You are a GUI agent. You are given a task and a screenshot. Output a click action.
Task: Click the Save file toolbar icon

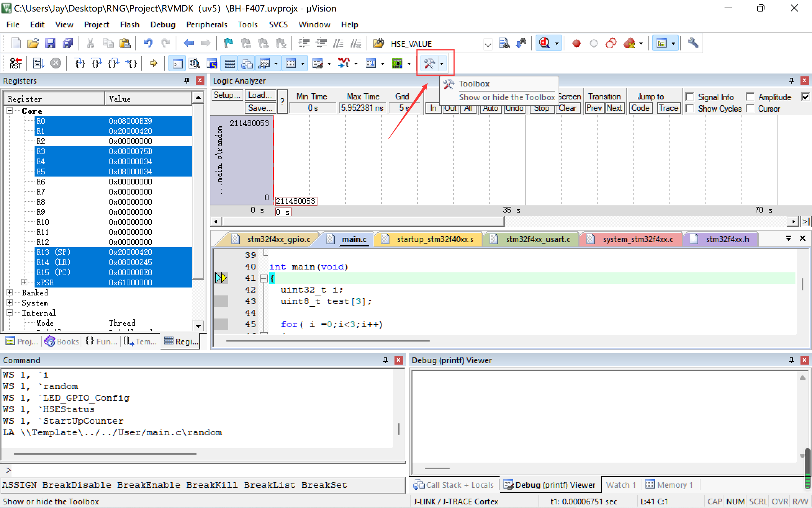point(50,44)
